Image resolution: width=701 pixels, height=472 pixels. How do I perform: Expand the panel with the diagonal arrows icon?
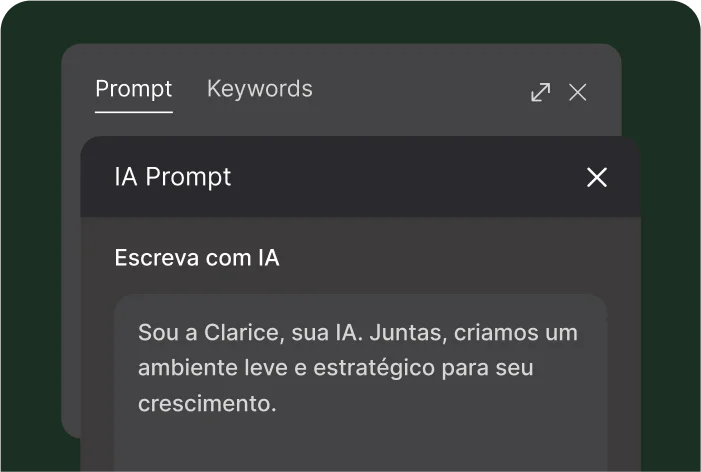click(x=541, y=92)
